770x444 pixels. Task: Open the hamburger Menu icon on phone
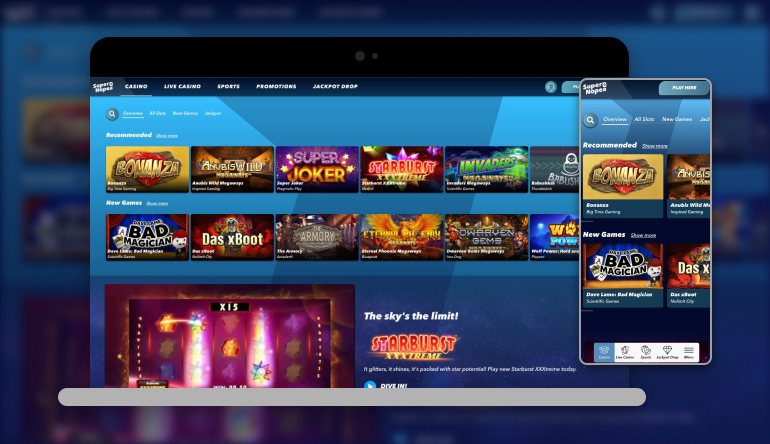click(688, 352)
